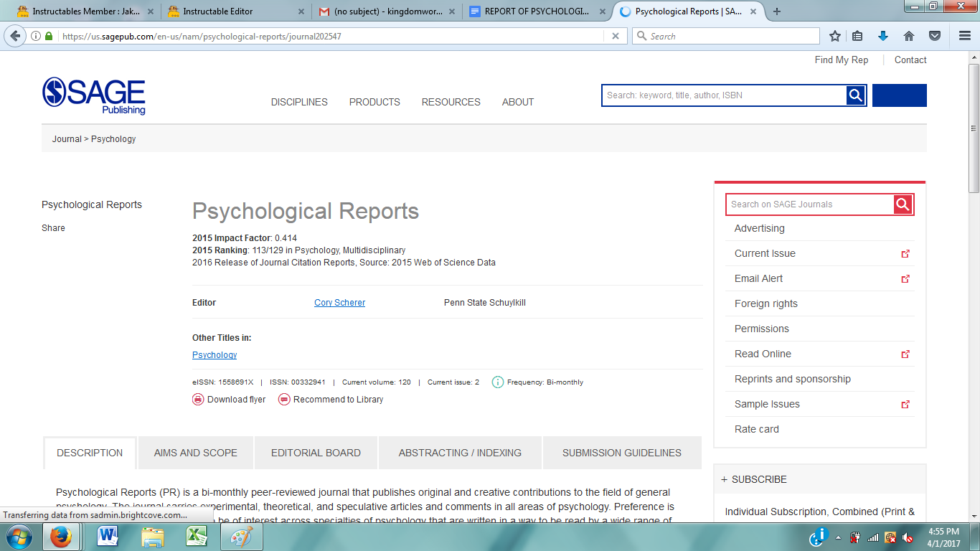The width and height of the screenshot is (980, 551).
Task: Click the downloads arrow icon
Action: tap(883, 35)
